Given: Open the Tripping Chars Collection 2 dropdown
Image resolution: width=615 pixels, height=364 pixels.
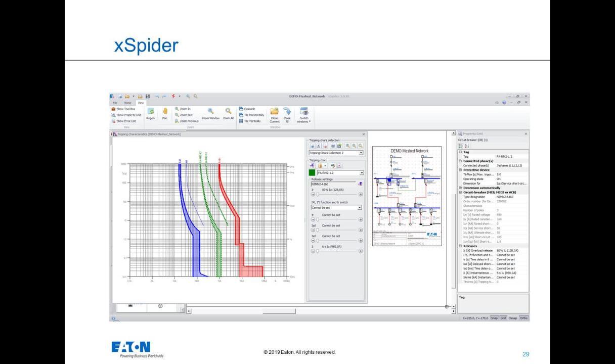Looking at the screenshot, I should [361, 153].
